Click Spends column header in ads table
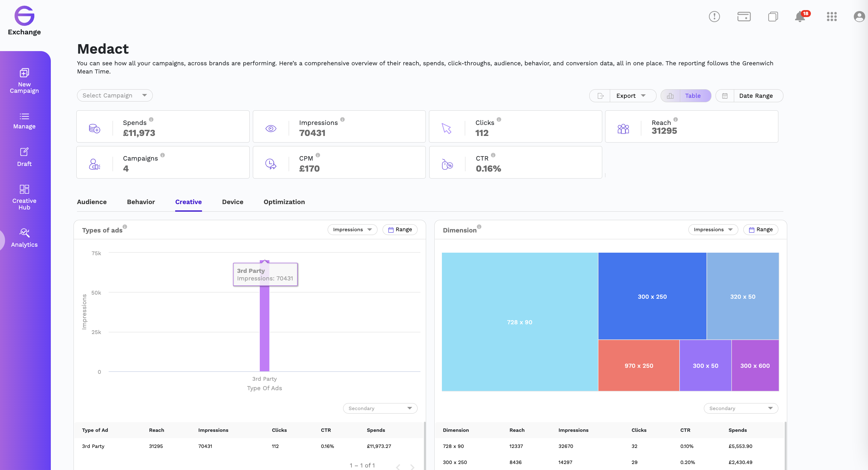Viewport: 868px width, 470px height. (x=376, y=430)
